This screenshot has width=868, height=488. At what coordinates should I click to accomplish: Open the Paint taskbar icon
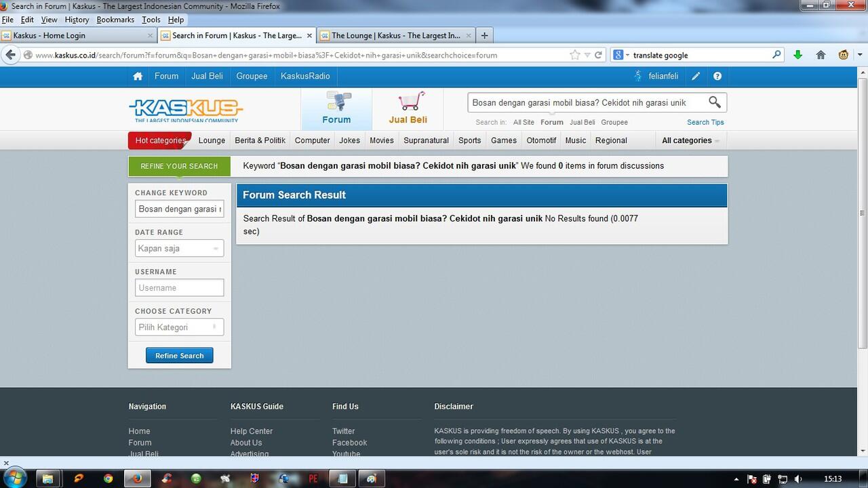pyautogui.click(x=372, y=479)
